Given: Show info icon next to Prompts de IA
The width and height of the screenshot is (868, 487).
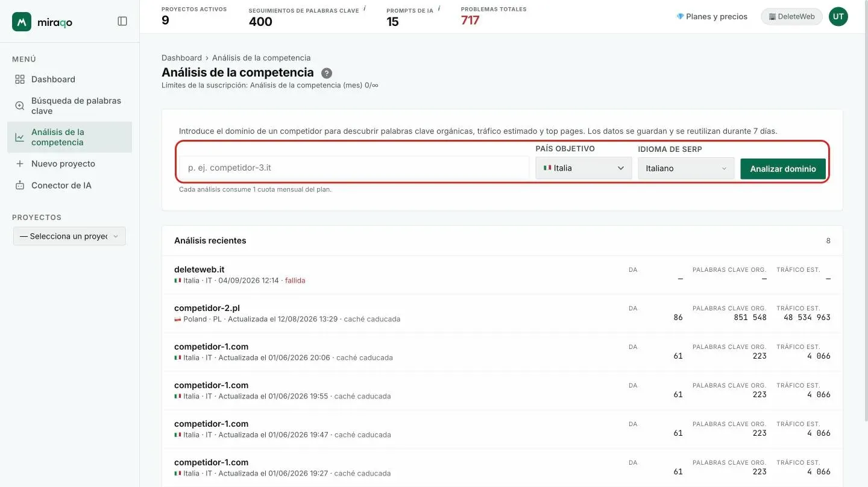Looking at the screenshot, I should (439, 9).
